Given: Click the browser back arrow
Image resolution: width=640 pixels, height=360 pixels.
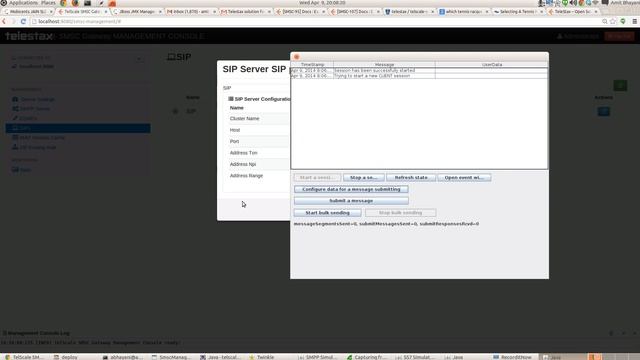Looking at the screenshot, I should (4, 21).
